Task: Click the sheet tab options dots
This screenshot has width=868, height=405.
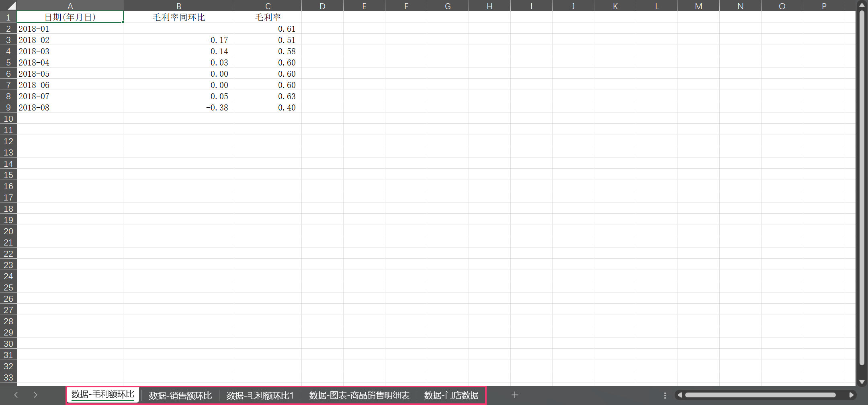Action: click(x=665, y=395)
